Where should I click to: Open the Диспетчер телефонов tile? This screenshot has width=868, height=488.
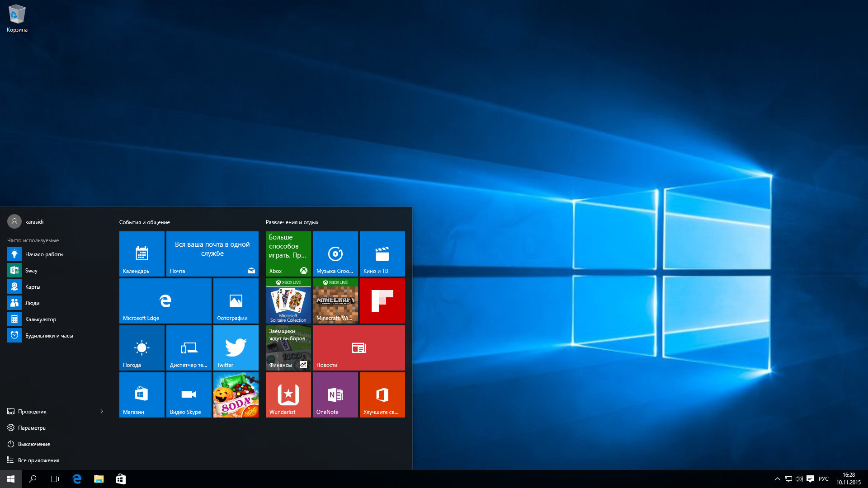click(189, 348)
